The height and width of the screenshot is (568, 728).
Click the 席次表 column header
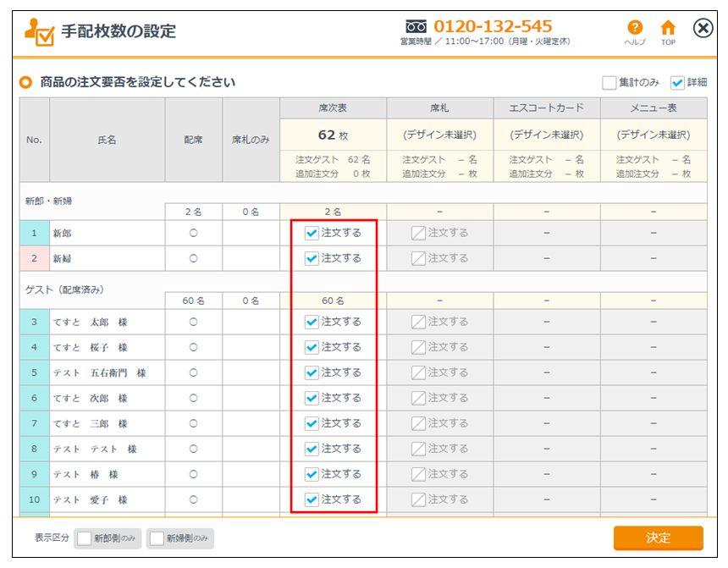coord(333,108)
